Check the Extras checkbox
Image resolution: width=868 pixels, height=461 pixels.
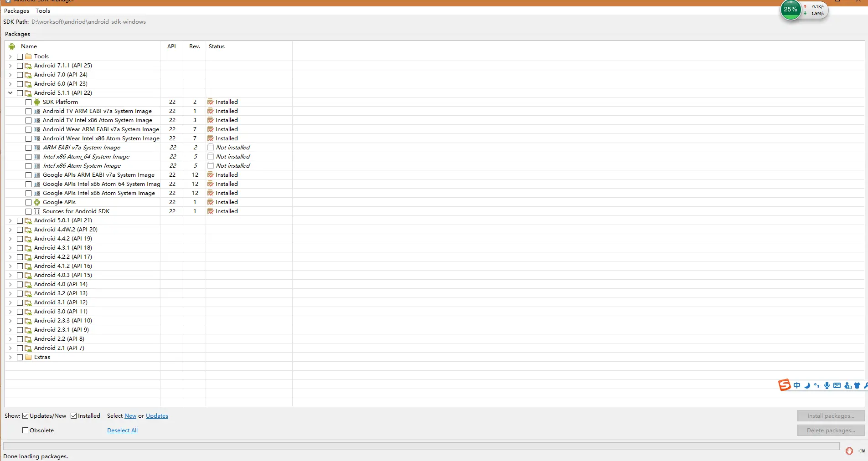click(20, 357)
